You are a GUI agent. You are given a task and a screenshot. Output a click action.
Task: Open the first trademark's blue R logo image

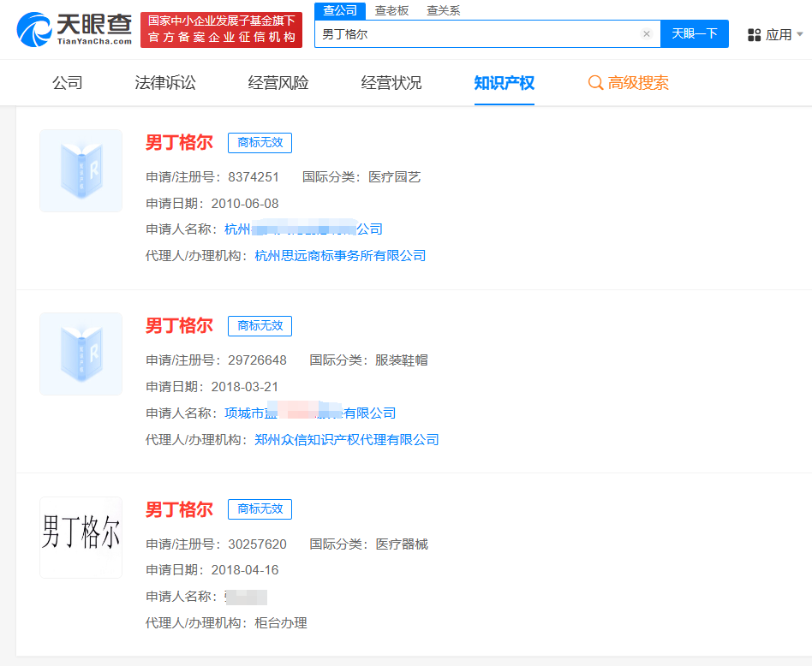[x=81, y=170]
